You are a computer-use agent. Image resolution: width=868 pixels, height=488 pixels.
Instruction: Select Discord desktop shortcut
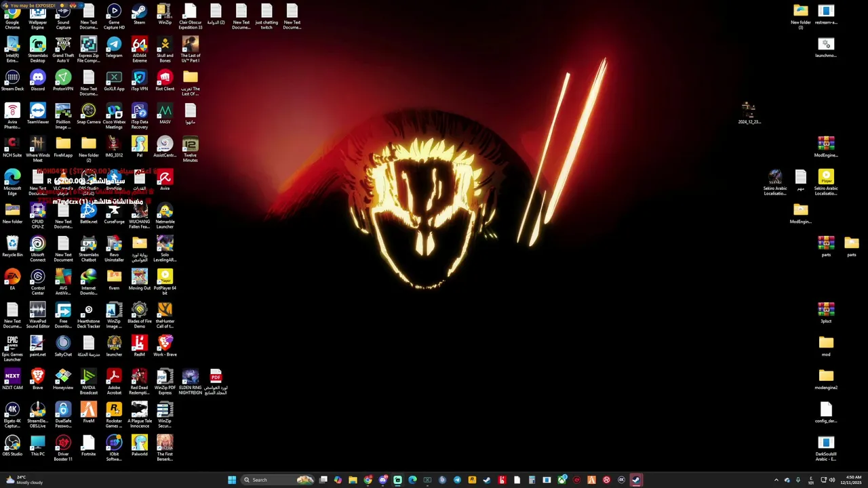[x=38, y=81]
